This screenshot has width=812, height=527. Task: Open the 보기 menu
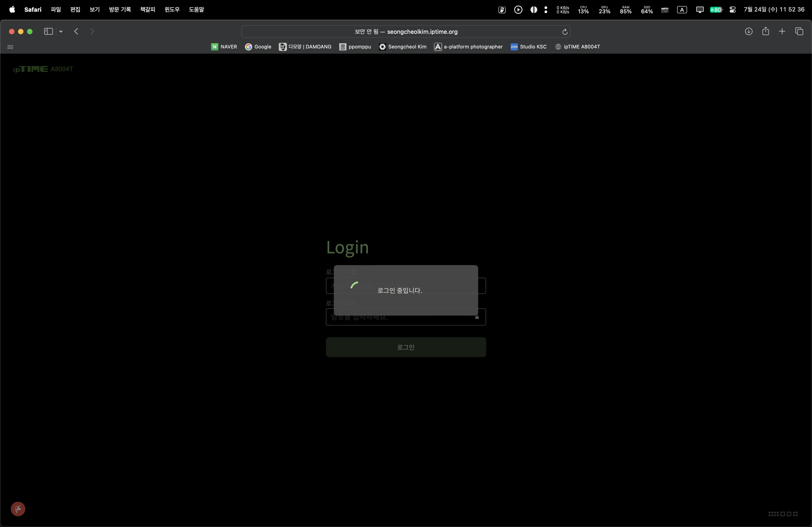click(x=95, y=9)
